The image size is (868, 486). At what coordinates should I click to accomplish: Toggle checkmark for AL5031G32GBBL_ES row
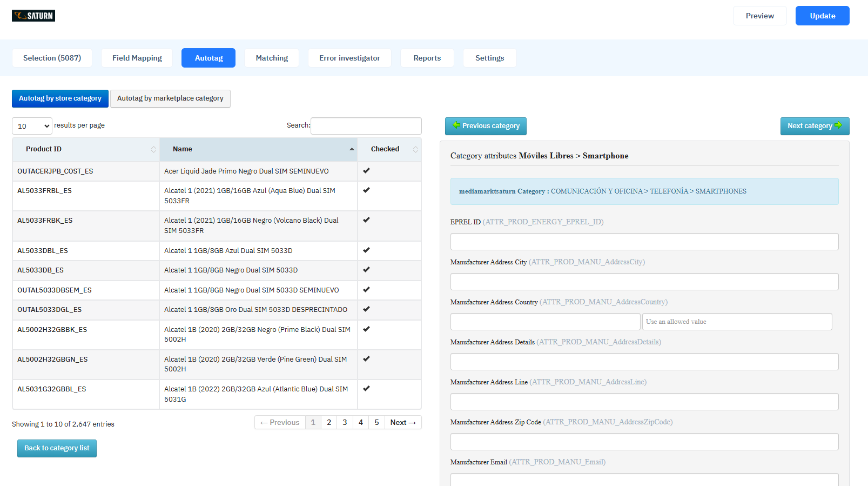point(366,389)
